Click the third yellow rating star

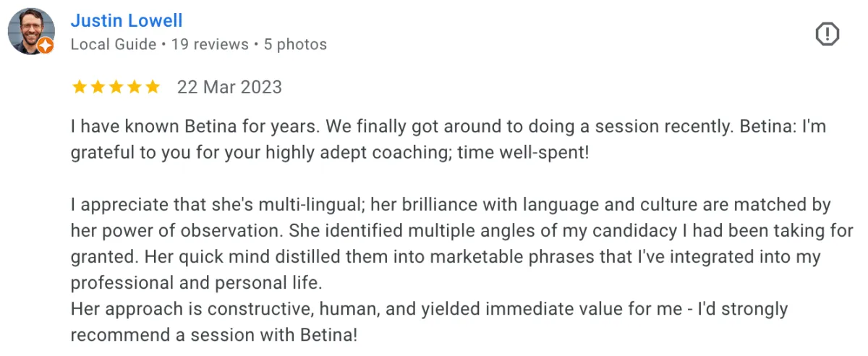[x=116, y=88]
